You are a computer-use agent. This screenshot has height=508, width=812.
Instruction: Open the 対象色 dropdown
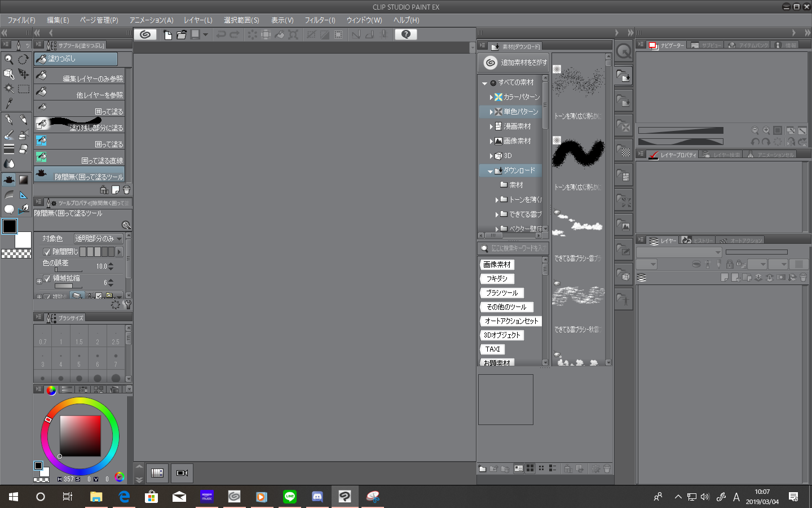click(99, 239)
